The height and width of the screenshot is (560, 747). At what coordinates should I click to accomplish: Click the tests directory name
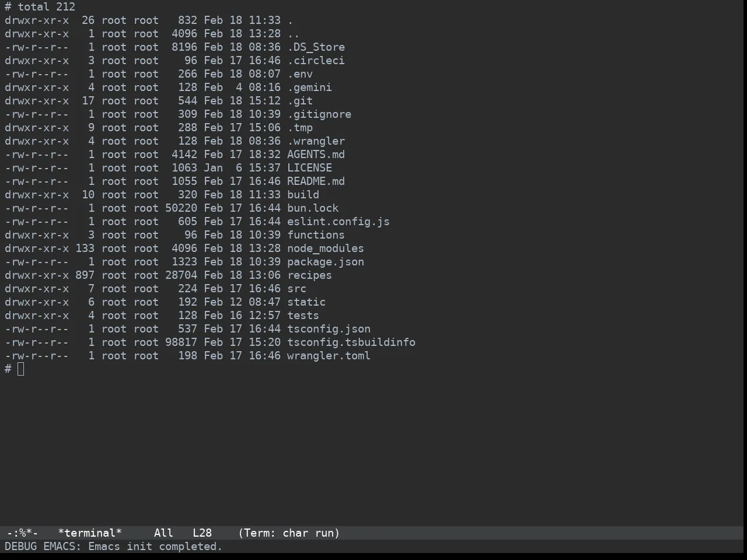(303, 316)
